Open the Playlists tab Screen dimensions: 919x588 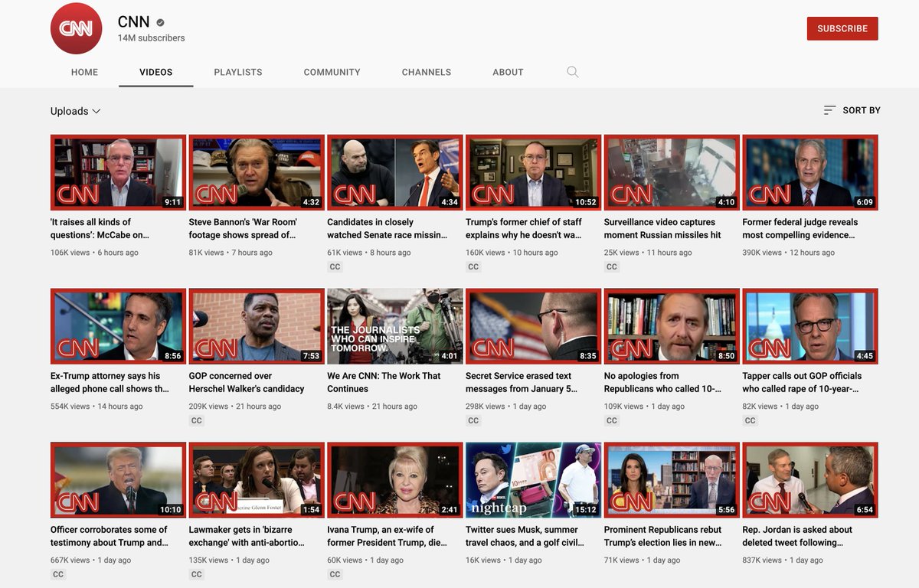click(238, 72)
